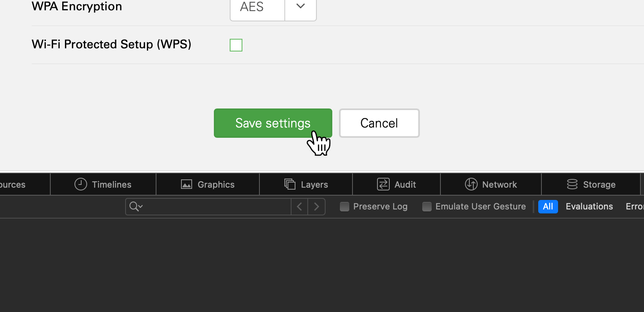Screen dimensions: 644x312
Task: Go to next search result arrow
Action: tap(316, 206)
